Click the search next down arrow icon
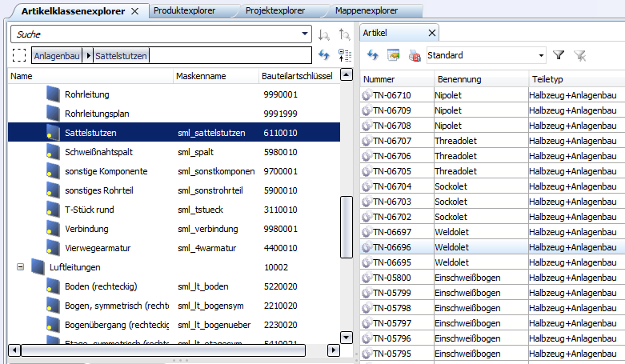 (x=324, y=34)
